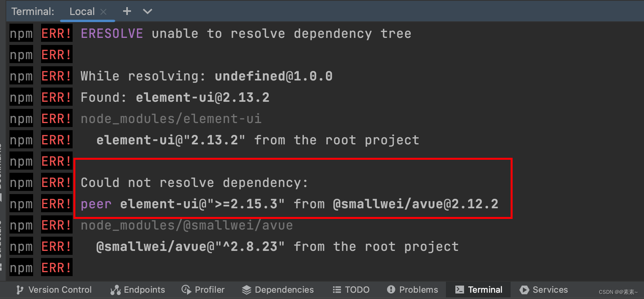Click 'undefined@1.0.0' in terminal output
Viewport: 644px width, 299px height.
point(273,76)
